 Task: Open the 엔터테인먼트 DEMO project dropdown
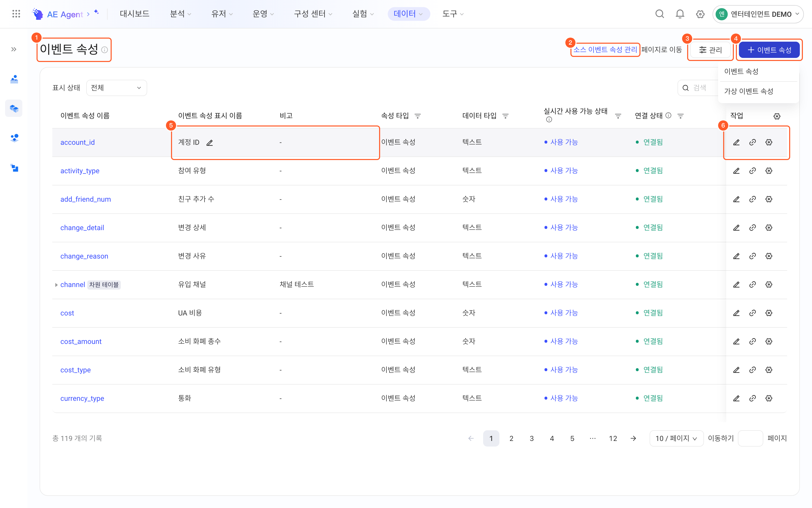coord(758,14)
